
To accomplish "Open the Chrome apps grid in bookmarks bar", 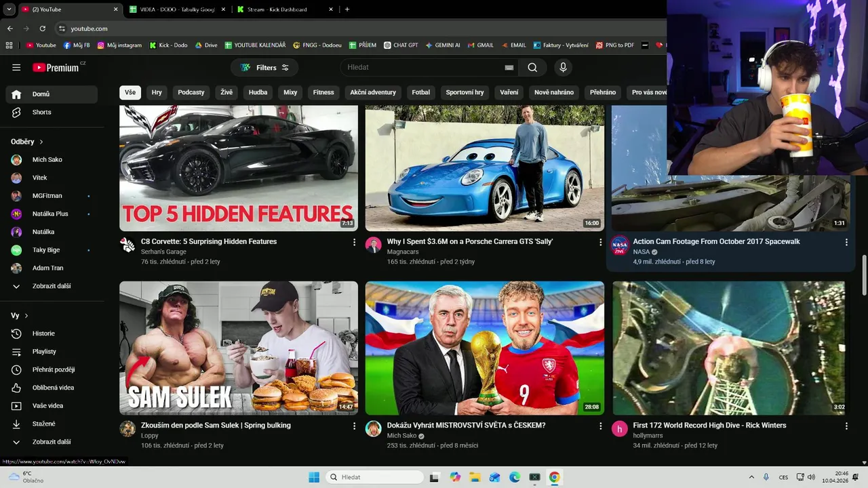I will (9, 45).
